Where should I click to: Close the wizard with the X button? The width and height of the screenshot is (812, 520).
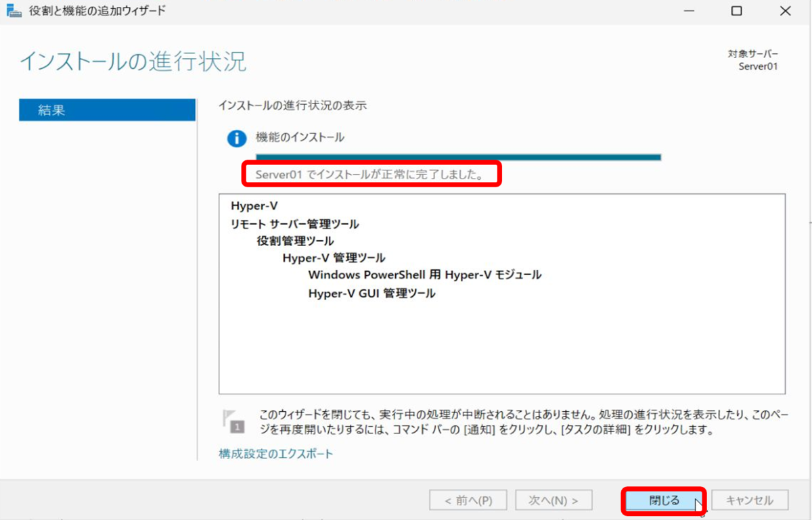[785, 11]
